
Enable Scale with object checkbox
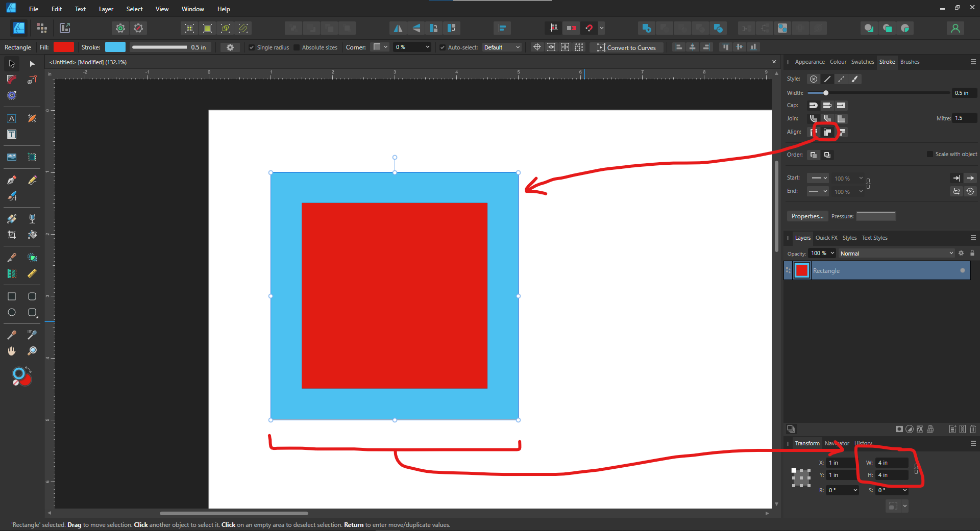pos(930,154)
